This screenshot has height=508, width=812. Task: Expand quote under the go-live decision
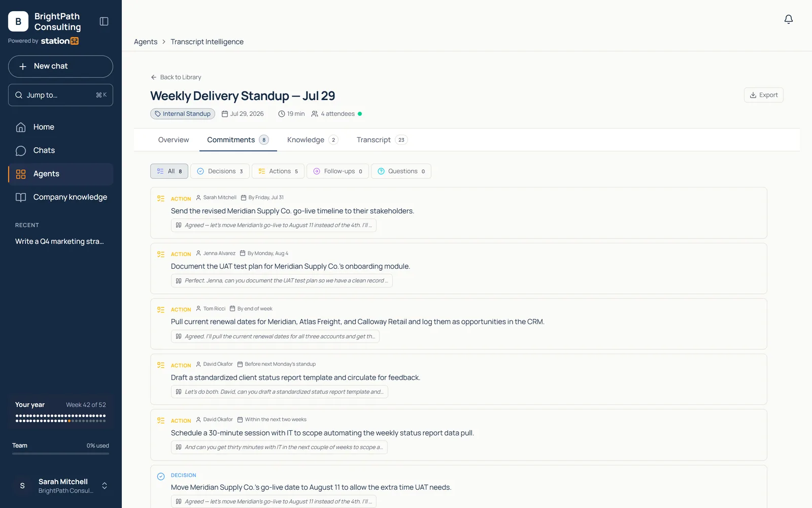[274, 501]
